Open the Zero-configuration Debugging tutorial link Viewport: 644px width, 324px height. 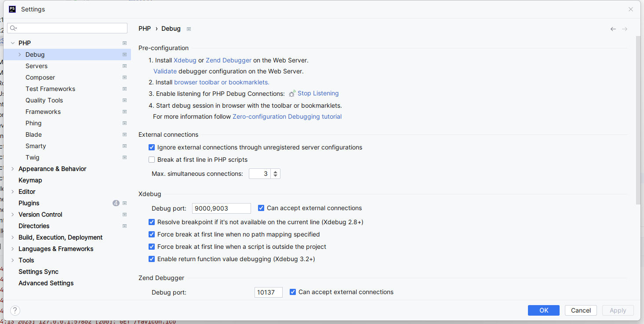[x=287, y=116]
